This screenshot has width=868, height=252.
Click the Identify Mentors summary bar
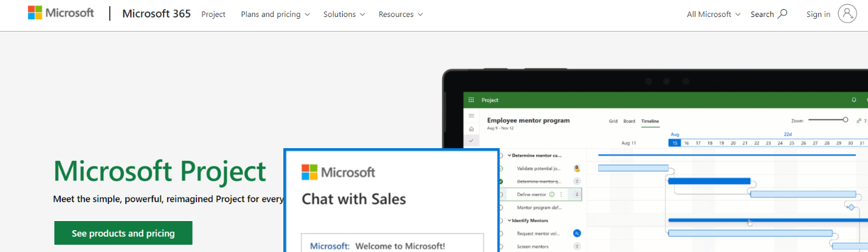[768, 220]
